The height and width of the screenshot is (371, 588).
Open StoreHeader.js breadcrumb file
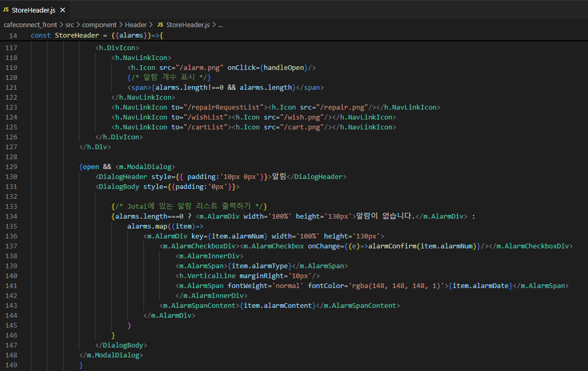(188, 25)
